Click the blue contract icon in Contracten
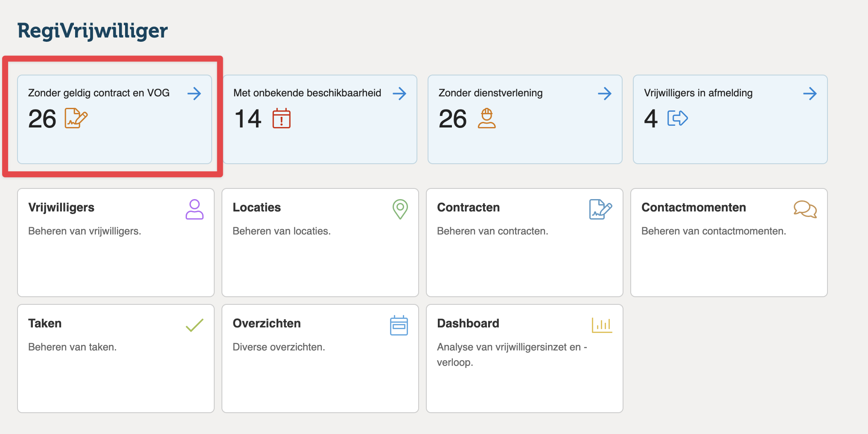 click(x=600, y=209)
